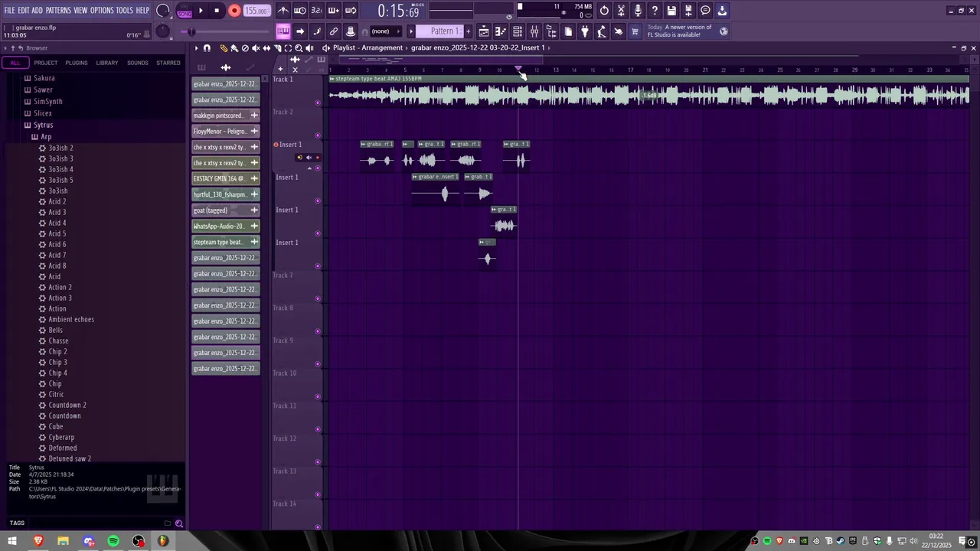980x551 pixels.
Task: Adjust the main pitch knob below volume
Action: tap(162, 31)
